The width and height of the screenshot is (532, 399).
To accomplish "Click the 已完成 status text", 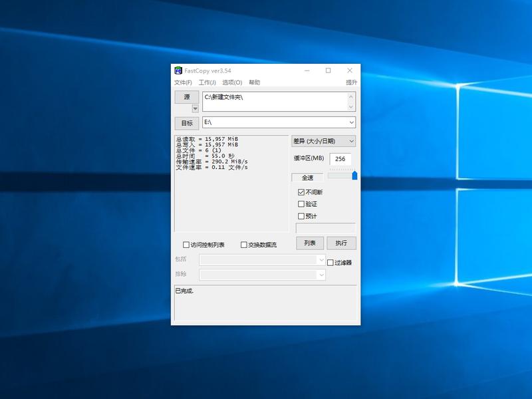I will pos(184,291).
